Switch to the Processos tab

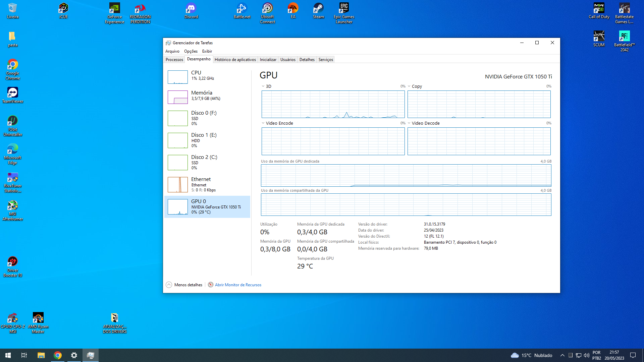[174, 59]
